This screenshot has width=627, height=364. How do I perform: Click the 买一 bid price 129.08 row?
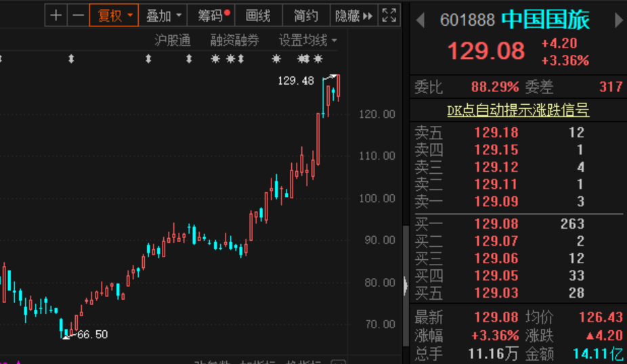518,224
